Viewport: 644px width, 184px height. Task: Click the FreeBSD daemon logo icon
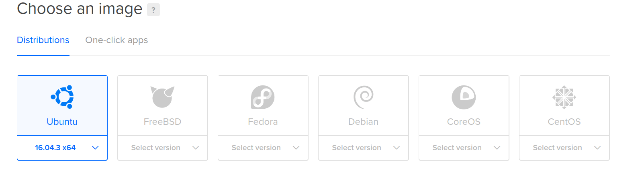coord(162,97)
